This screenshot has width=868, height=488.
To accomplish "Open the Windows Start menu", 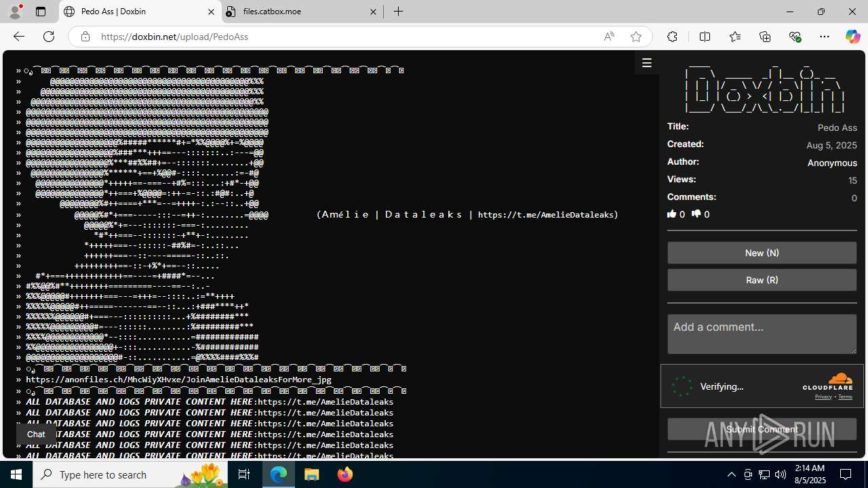I will pyautogui.click(x=16, y=474).
